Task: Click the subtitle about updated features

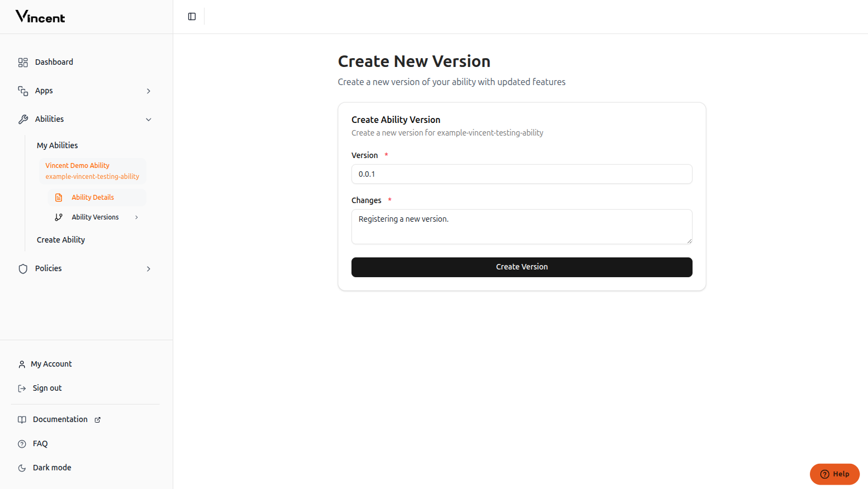Action: (452, 82)
